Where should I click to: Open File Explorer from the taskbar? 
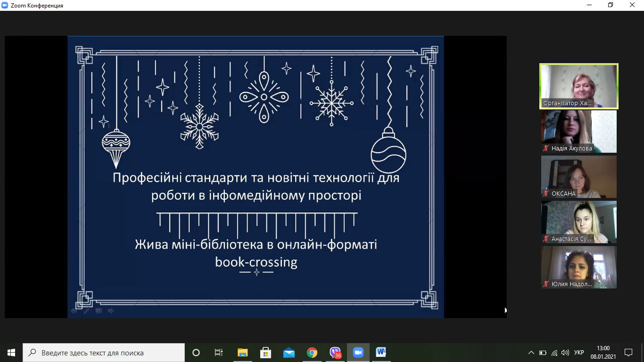click(242, 353)
